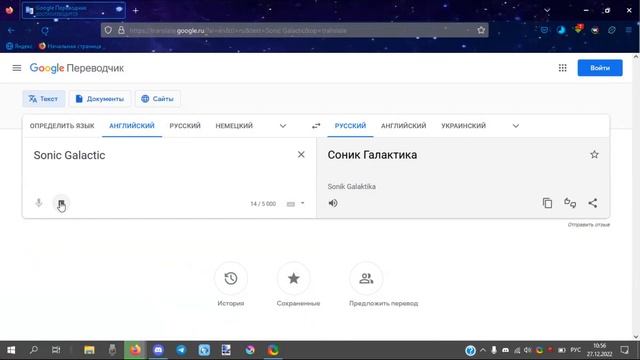Open File Explorer from the taskbar
This screenshot has height=360, width=640.
point(89,350)
